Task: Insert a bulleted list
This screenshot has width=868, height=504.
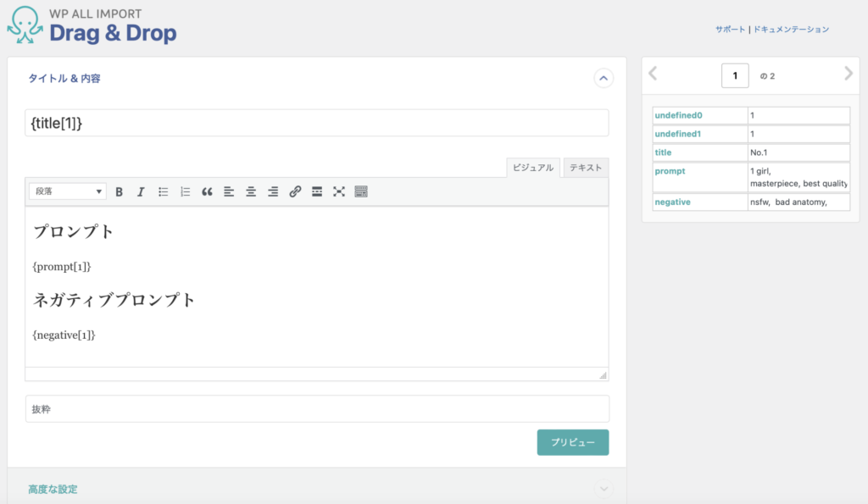Action: tap(164, 191)
